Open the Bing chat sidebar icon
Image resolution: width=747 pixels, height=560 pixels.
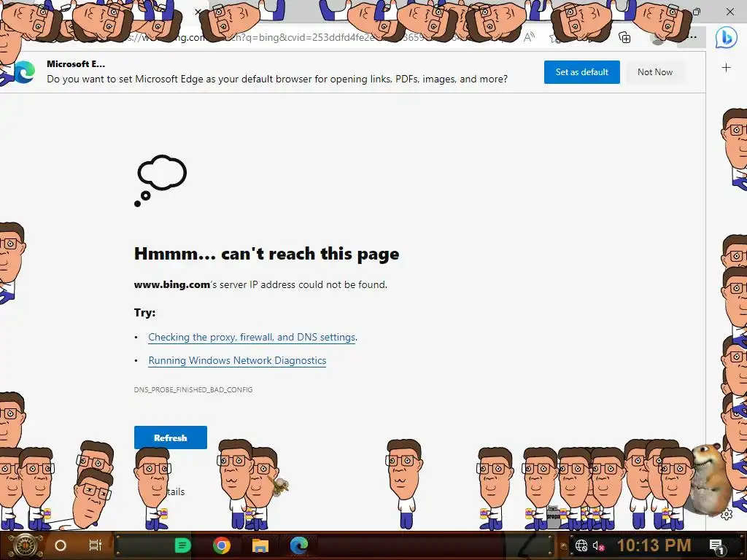tap(726, 37)
